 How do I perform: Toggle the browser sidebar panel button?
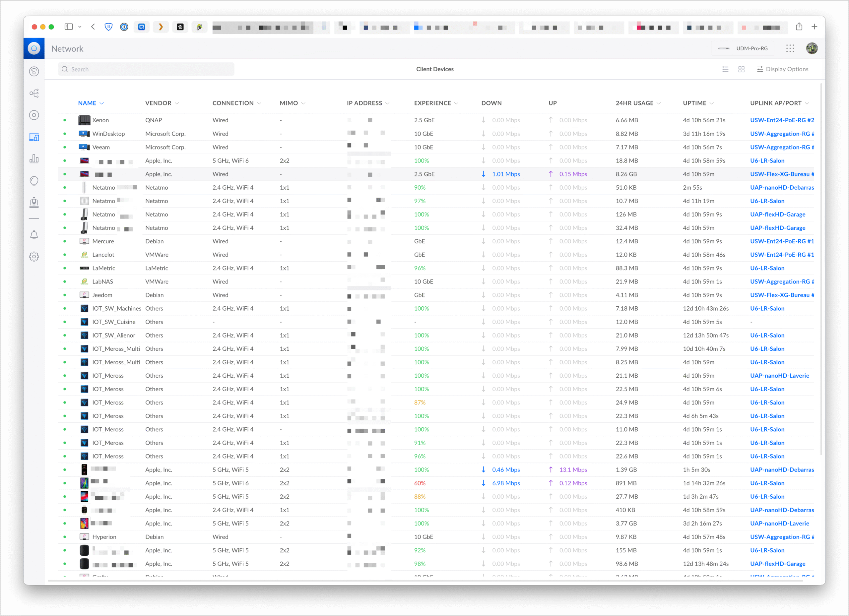(69, 27)
